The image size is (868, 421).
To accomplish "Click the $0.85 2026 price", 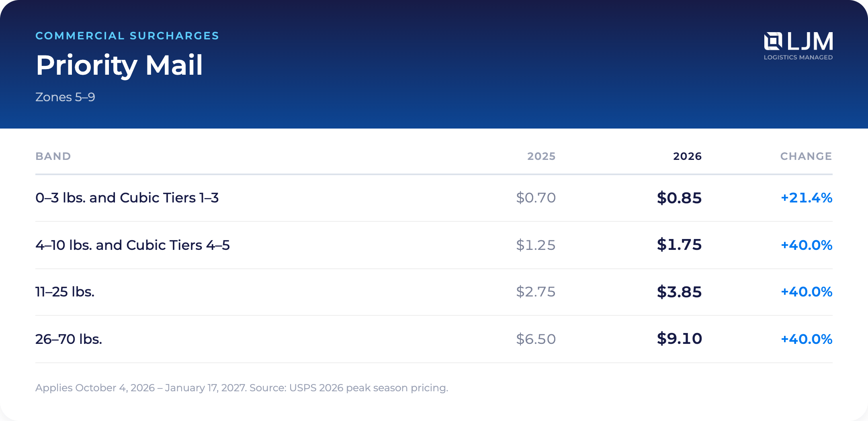I will [x=679, y=198].
